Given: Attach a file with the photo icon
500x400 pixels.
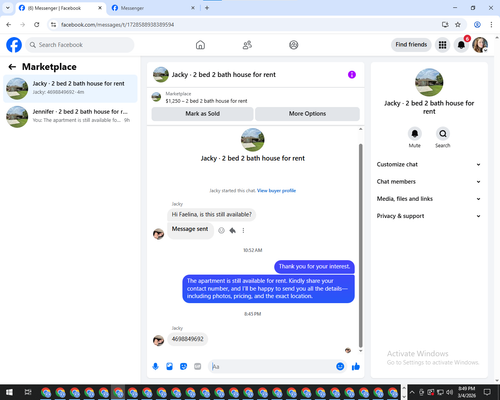Looking at the screenshot, I should (x=169, y=367).
